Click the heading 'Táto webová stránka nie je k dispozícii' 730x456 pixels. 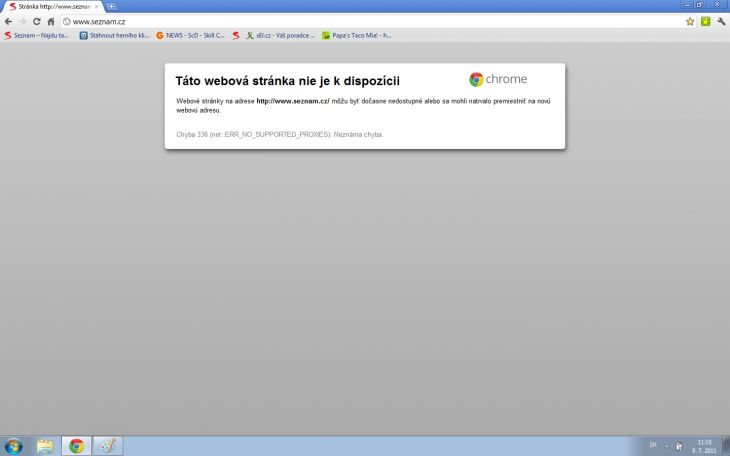pyautogui.click(x=288, y=81)
